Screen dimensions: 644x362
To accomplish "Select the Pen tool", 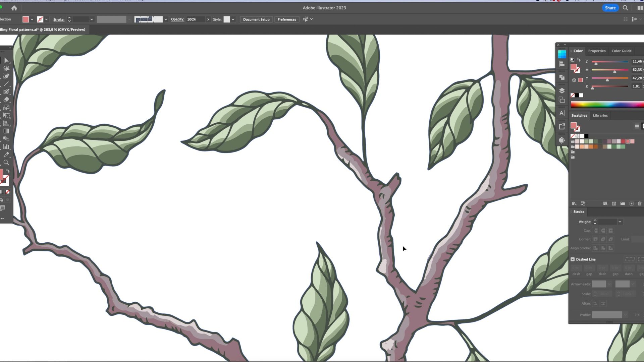I will point(6,76).
